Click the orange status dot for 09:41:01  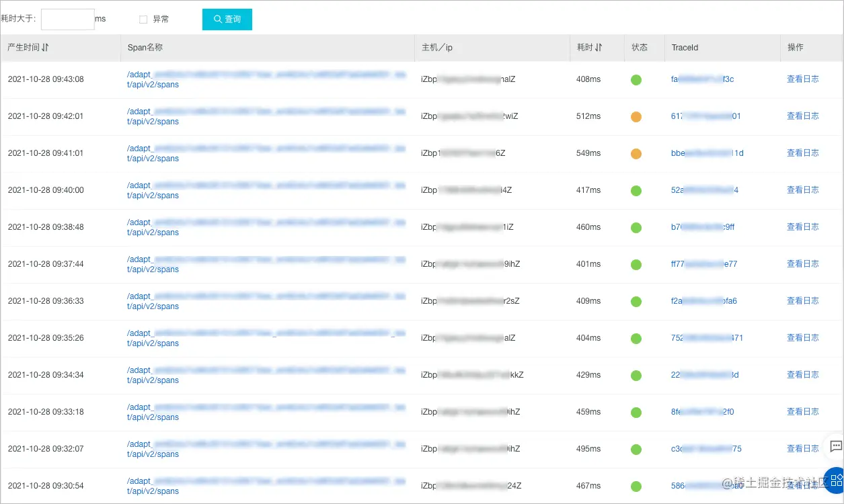(636, 154)
